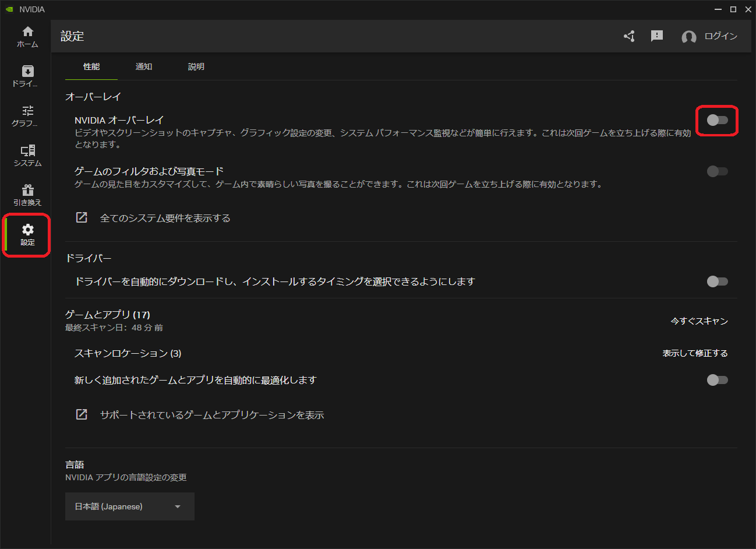Click the share icon in header
756x549 pixels.
[x=629, y=36]
